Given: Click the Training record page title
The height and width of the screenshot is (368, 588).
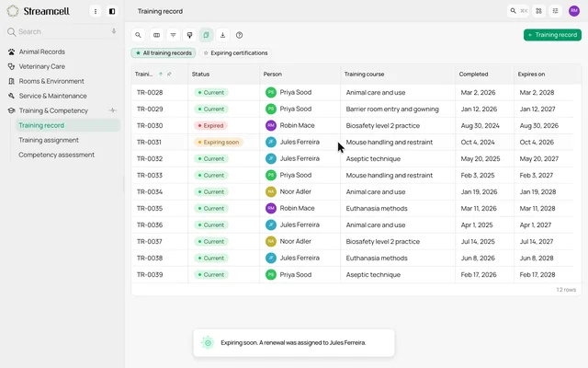Looking at the screenshot, I should tap(160, 11).
